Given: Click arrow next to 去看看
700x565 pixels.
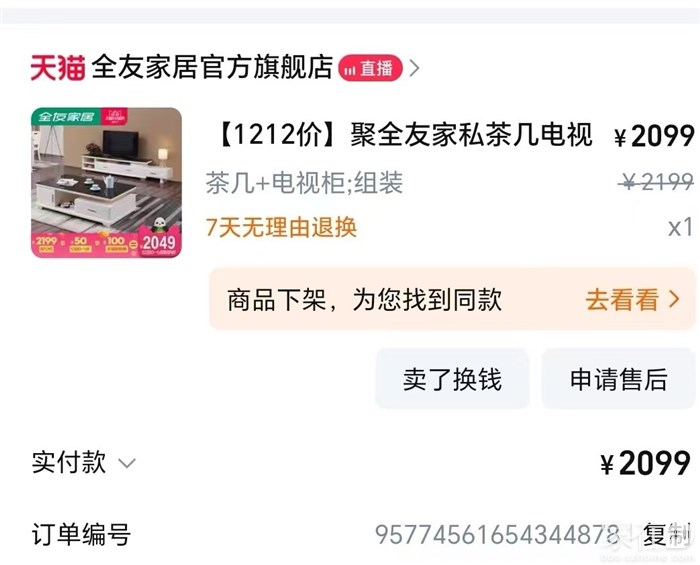Looking at the screenshot, I should (674, 299).
